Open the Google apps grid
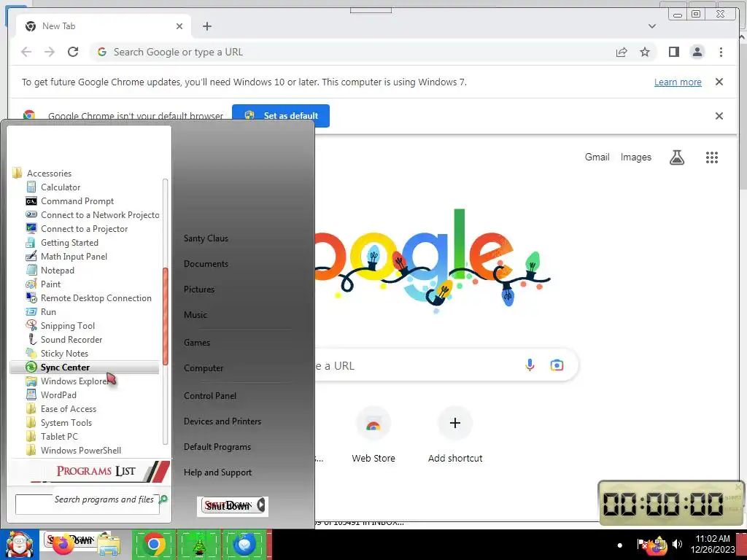 point(712,157)
